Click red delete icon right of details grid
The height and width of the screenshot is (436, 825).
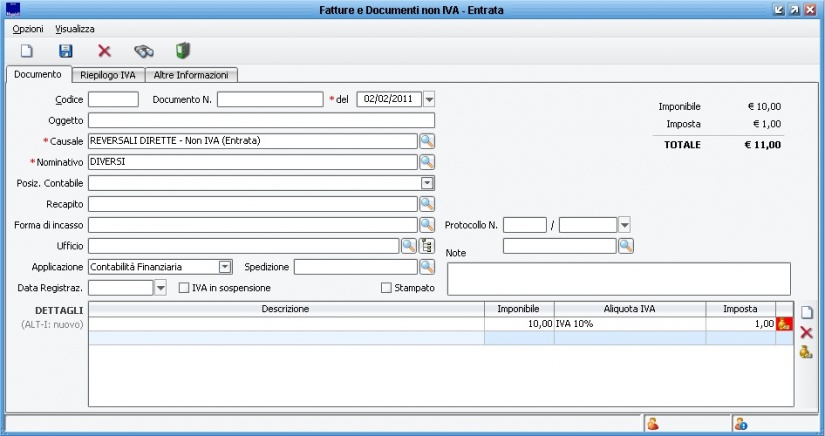tap(806, 332)
